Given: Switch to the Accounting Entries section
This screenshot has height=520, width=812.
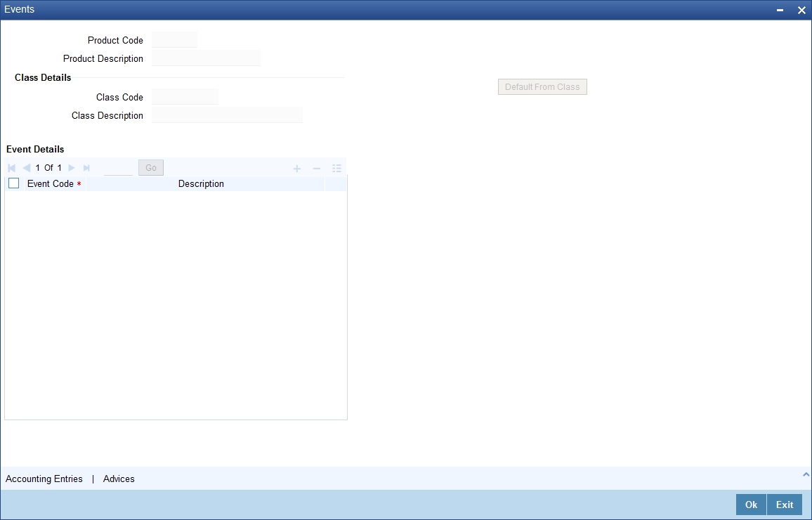Looking at the screenshot, I should [x=44, y=479].
